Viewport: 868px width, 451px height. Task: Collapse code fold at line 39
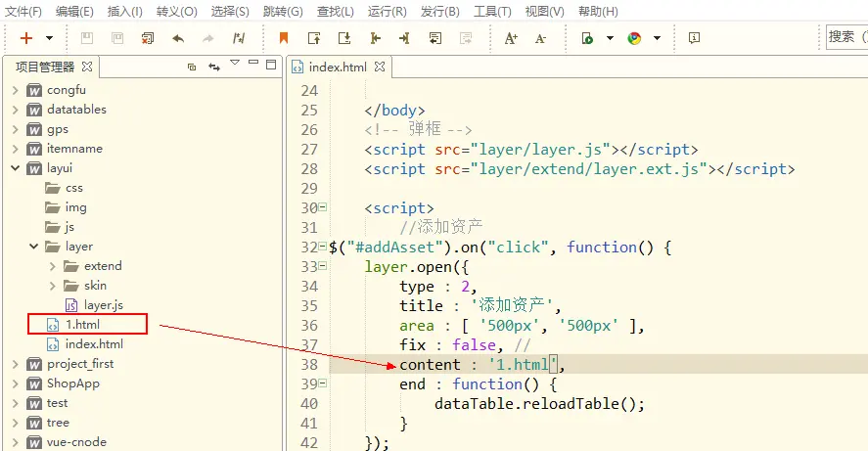(323, 383)
